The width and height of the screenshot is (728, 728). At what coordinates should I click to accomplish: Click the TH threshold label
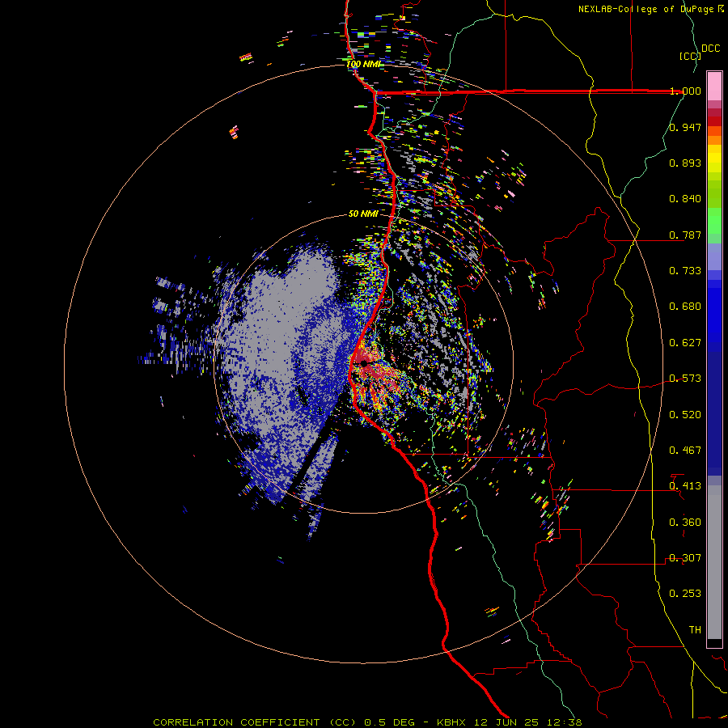(x=695, y=630)
